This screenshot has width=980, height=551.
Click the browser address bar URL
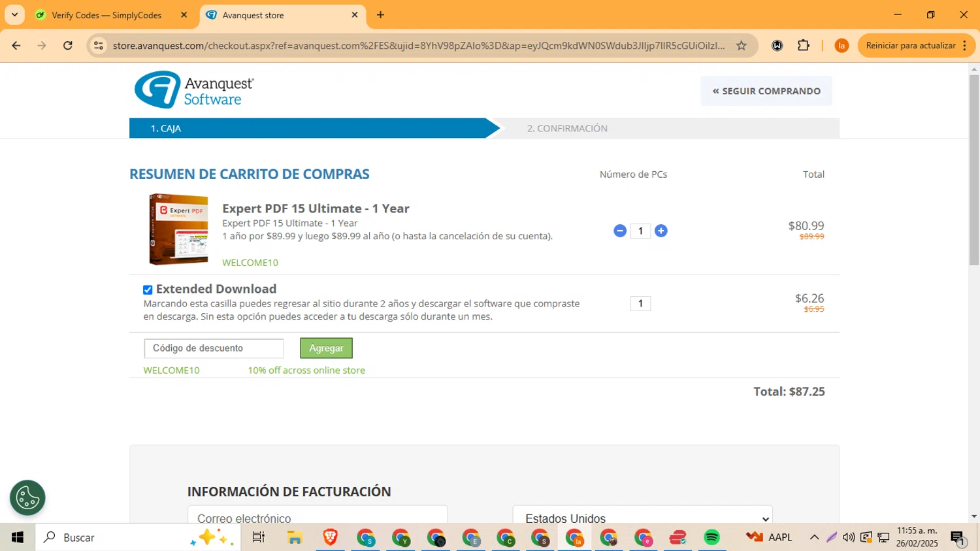click(418, 46)
